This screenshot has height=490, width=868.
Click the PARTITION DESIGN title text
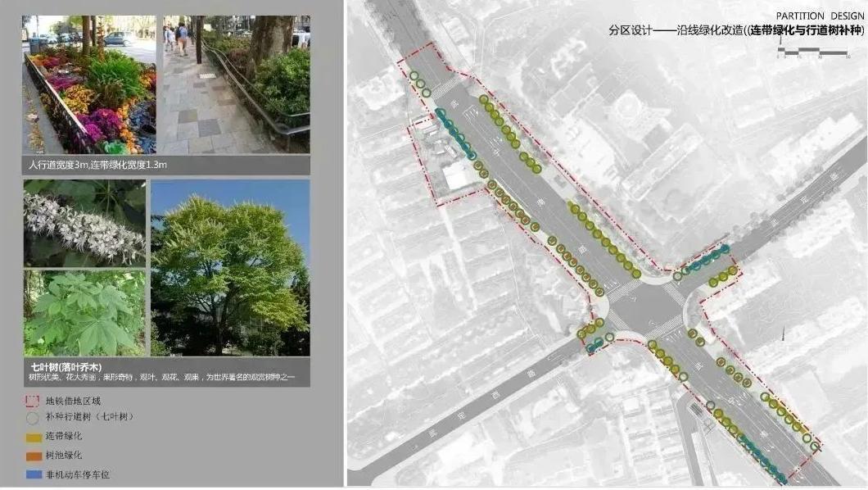click(820, 16)
